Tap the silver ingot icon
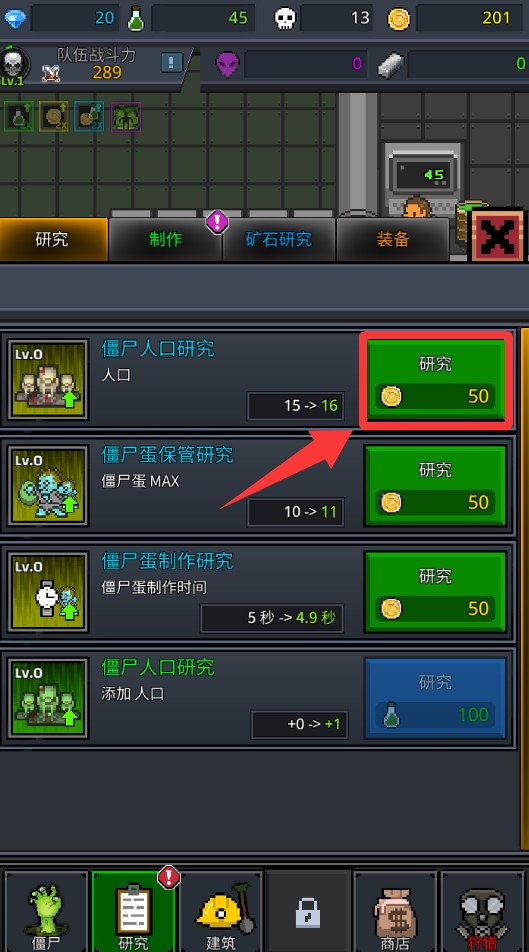 [390, 64]
